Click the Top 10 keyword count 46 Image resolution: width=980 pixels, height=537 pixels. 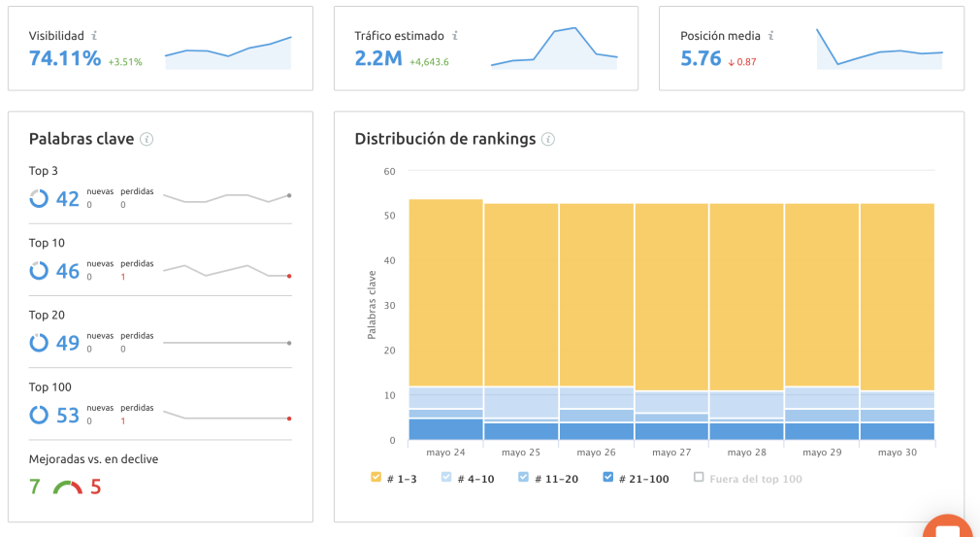[x=67, y=272]
